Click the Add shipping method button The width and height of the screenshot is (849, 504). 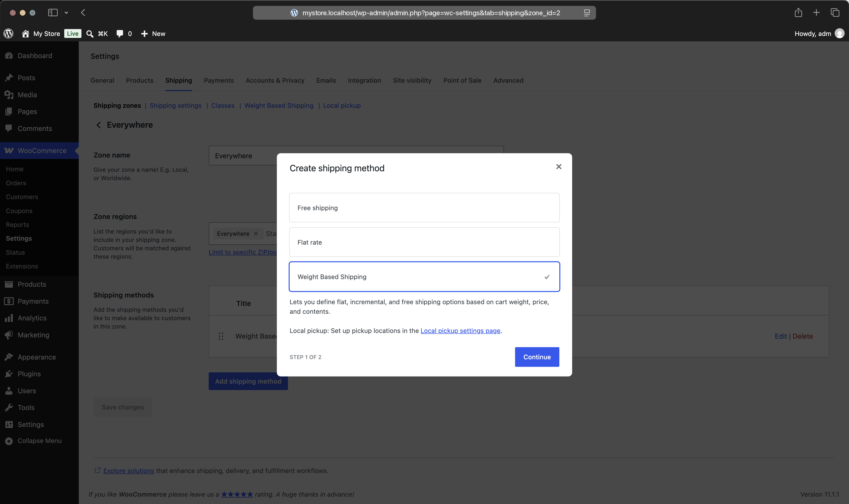pyautogui.click(x=248, y=381)
